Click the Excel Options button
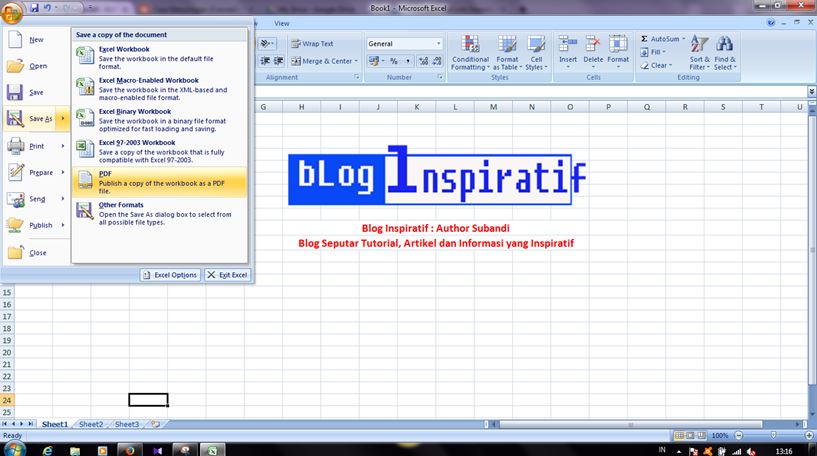 pyautogui.click(x=170, y=275)
